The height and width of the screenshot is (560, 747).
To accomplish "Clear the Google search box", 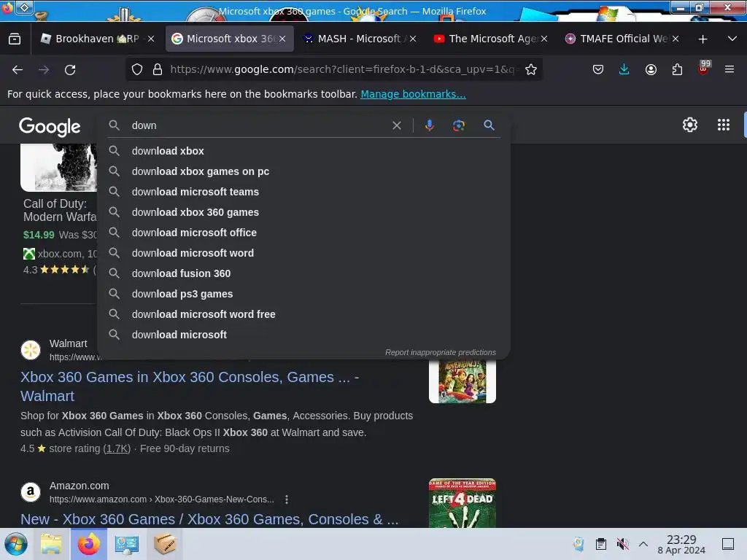I will tap(396, 125).
